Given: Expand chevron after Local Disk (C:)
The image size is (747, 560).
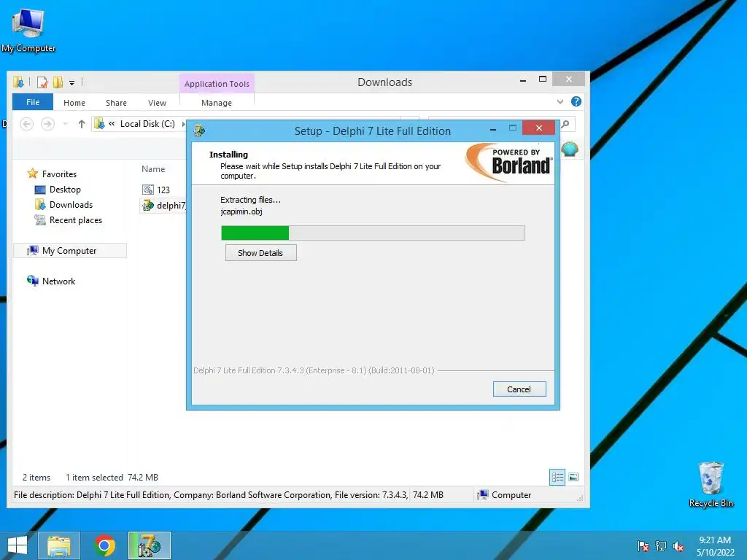Looking at the screenshot, I should click(x=183, y=124).
